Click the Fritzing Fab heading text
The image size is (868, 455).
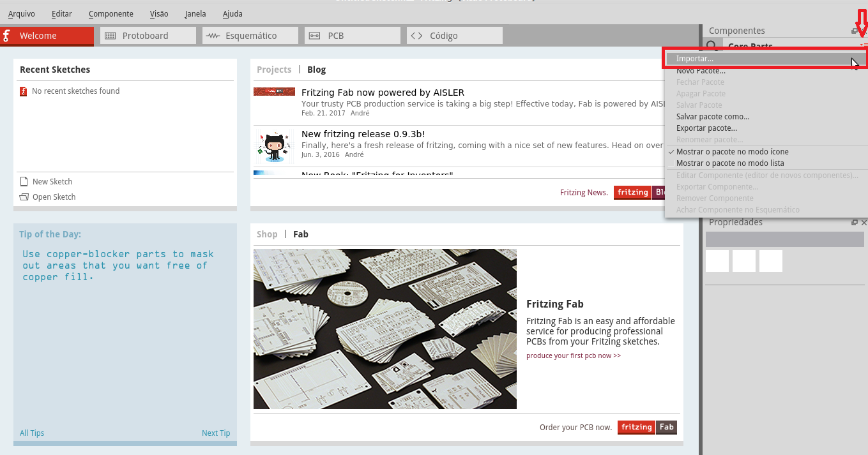coord(555,304)
